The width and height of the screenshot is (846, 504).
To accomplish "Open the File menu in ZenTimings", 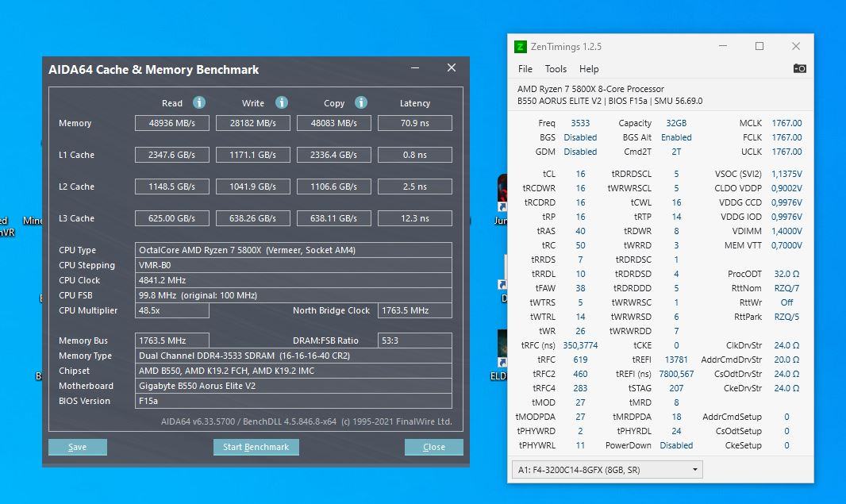I will coord(525,69).
